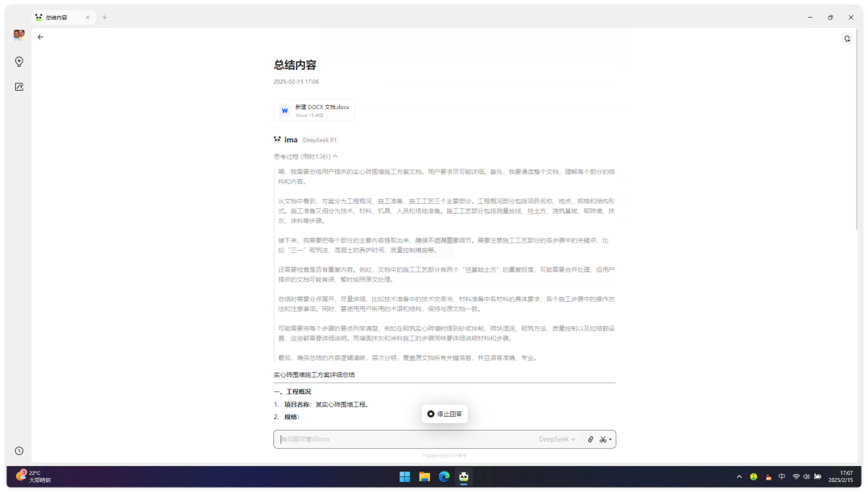Open the lightbulb knowledge base icon
The image size is (868, 494).
[19, 61]
